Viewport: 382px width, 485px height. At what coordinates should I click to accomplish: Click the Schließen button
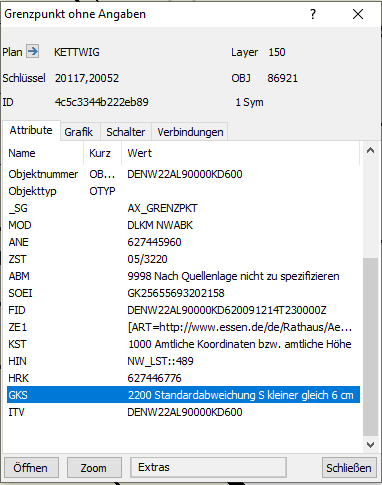click(x=349, y=468)
